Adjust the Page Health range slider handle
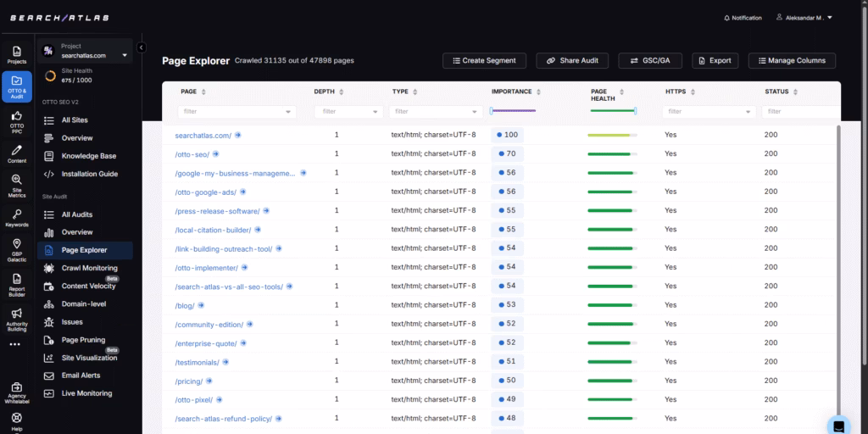 [635, 111]
